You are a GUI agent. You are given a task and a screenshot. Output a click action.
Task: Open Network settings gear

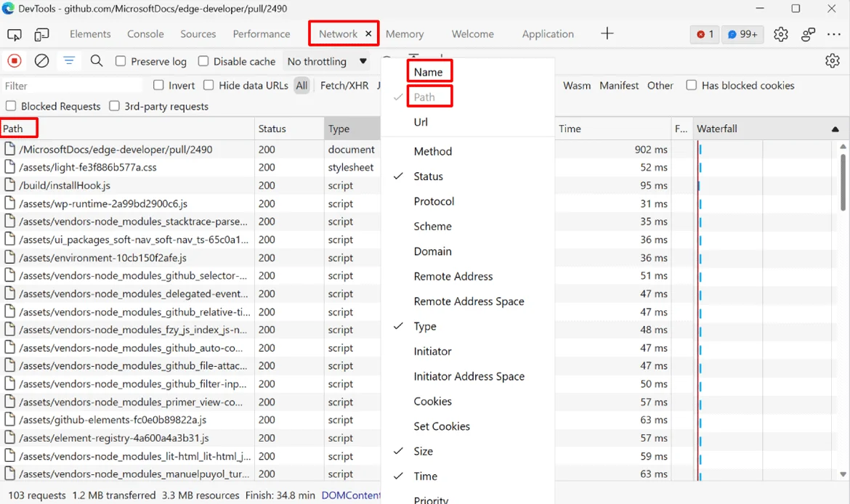coord(832,61)
